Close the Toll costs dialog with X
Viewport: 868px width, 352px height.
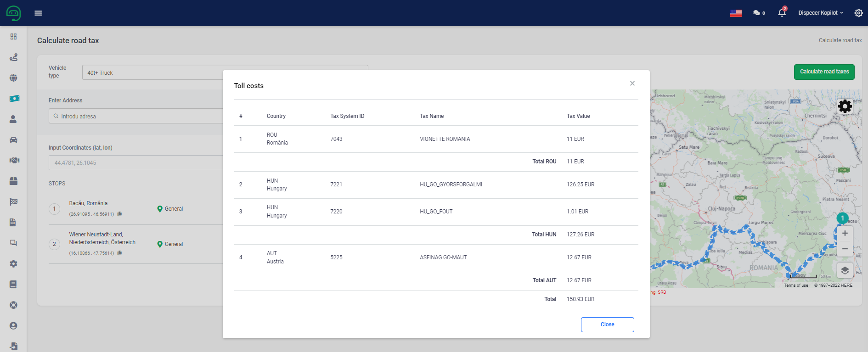(x=632, y=84)
